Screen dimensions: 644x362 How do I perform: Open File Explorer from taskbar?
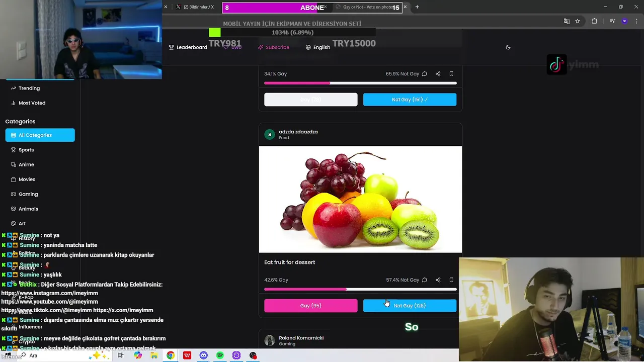(154, 355)
